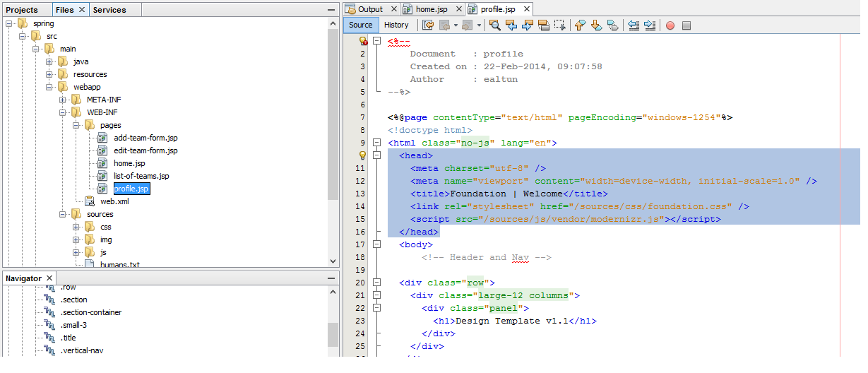
Task: Expand the resources folder node
Action: pyautogui.click(x=50, y=74)
